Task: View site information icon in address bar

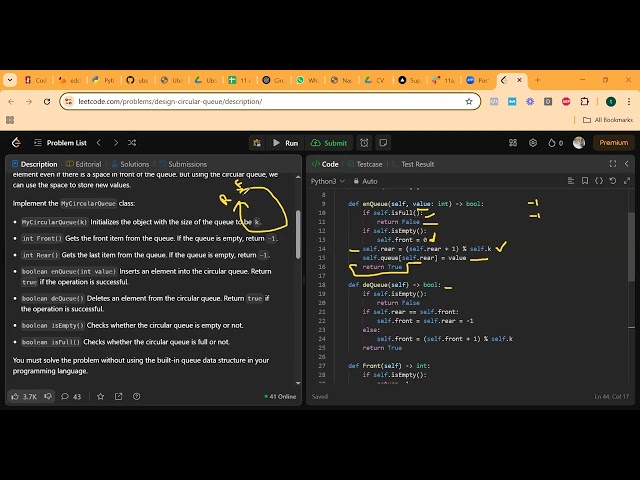Action: pos(69,102)
